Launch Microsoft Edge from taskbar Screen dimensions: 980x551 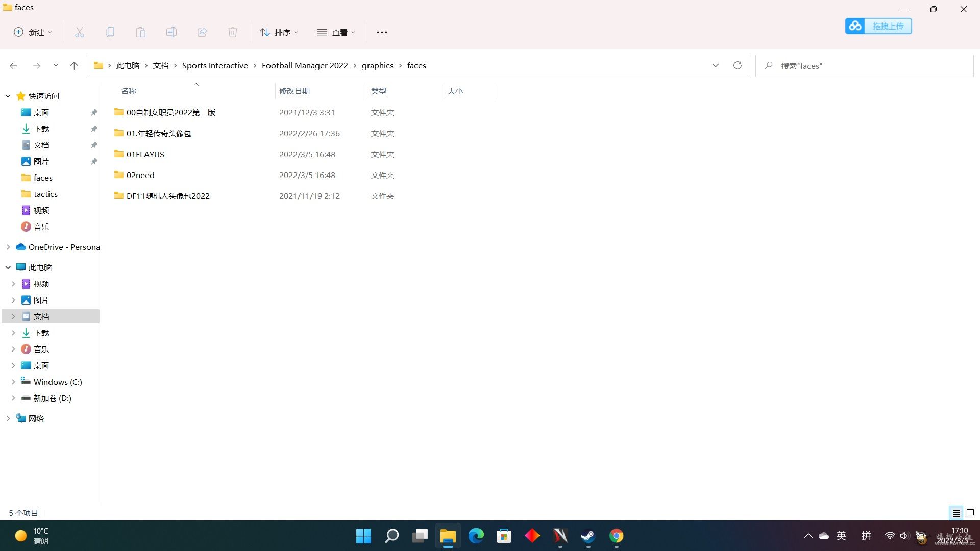pos(476,536)
